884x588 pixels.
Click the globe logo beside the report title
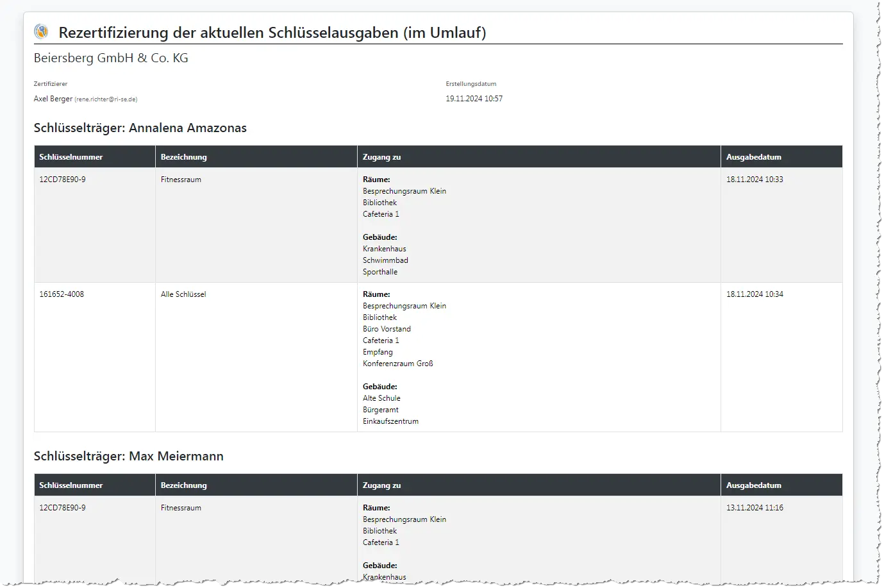point(40,31)
